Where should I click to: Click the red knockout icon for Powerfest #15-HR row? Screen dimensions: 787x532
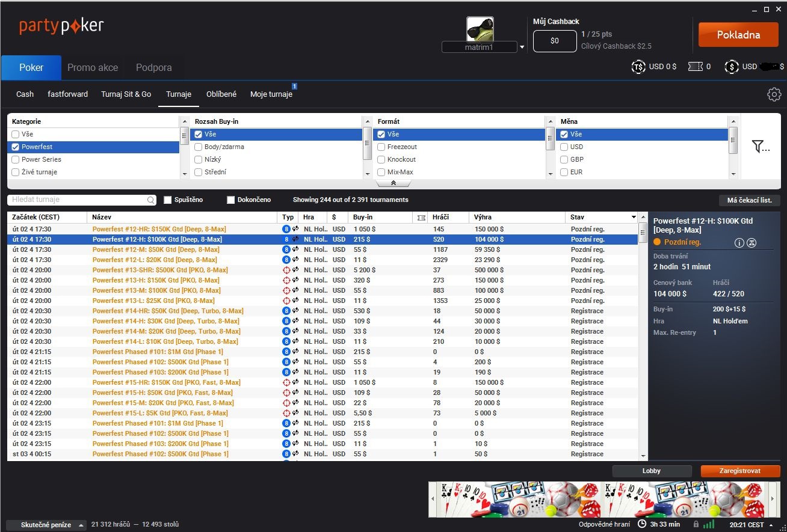point(286,382)
